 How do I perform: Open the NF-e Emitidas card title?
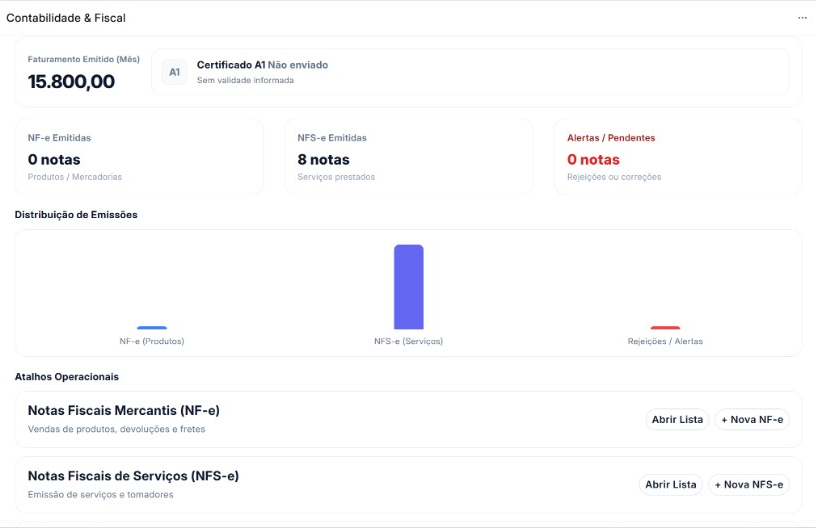pyautogui.click(x=59, y=138)
